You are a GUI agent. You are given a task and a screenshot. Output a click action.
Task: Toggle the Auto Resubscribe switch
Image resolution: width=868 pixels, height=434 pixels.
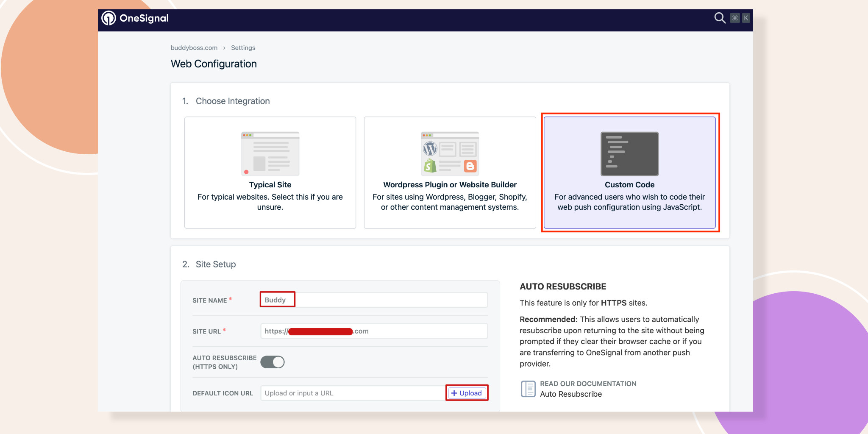273,362
